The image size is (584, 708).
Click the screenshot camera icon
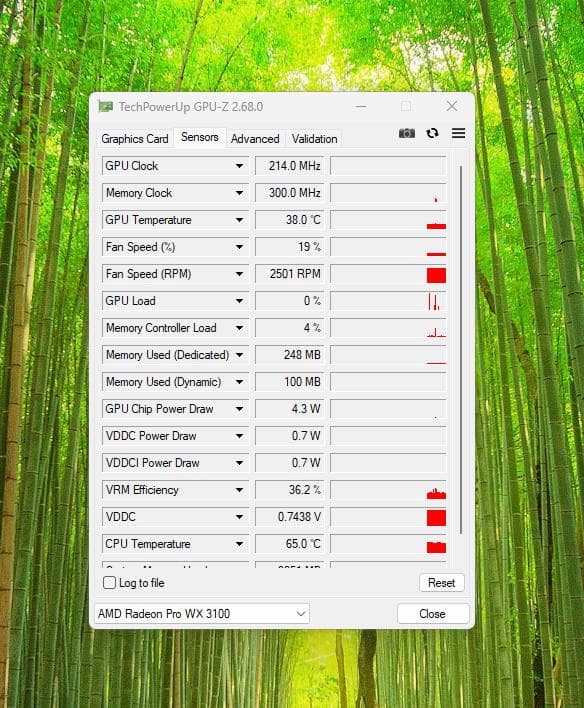coord(406,133)
